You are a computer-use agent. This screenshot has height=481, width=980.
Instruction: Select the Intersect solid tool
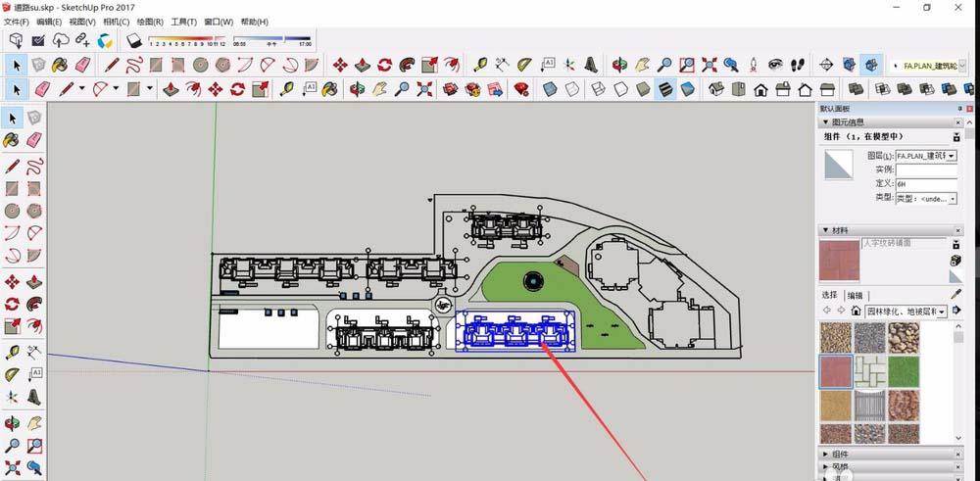click(883, 89)
